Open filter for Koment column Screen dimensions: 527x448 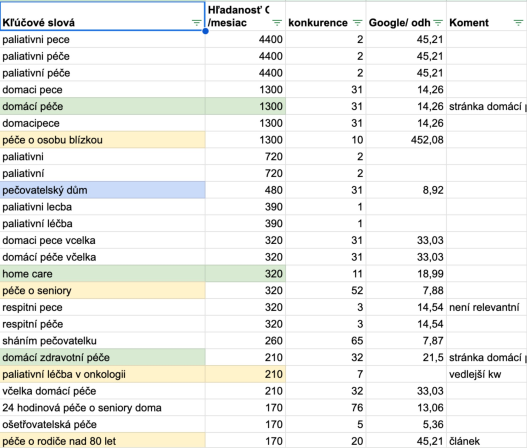coord(519,23)
